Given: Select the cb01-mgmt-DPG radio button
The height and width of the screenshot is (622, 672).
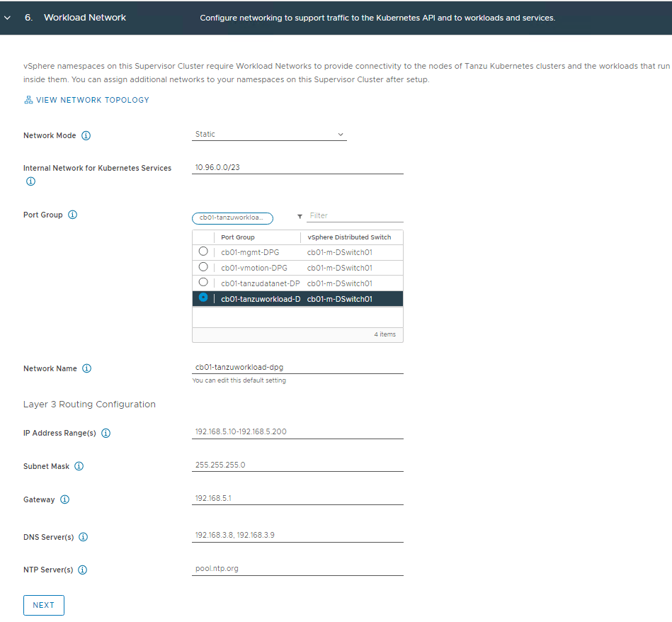Looking at the screenshot, I should click(203, 251).
